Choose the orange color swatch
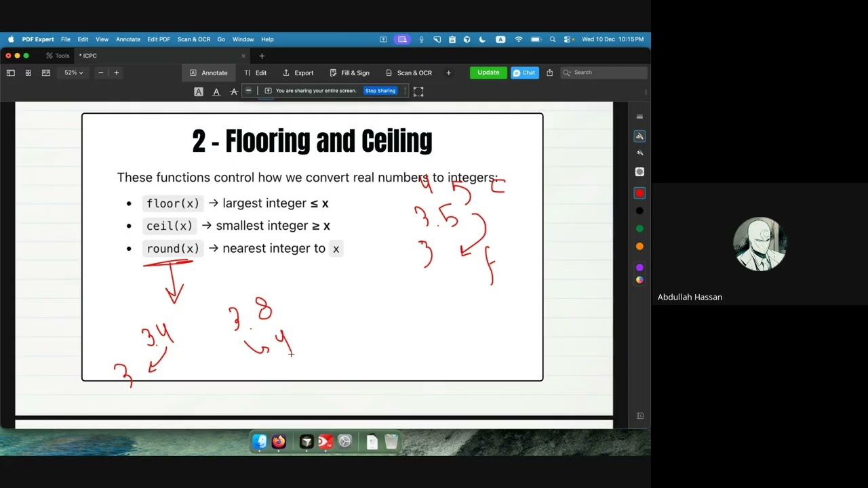 639,246
